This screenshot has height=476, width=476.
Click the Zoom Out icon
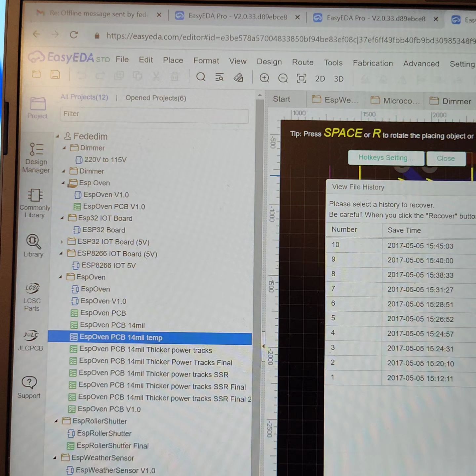(x=283, y=78)
